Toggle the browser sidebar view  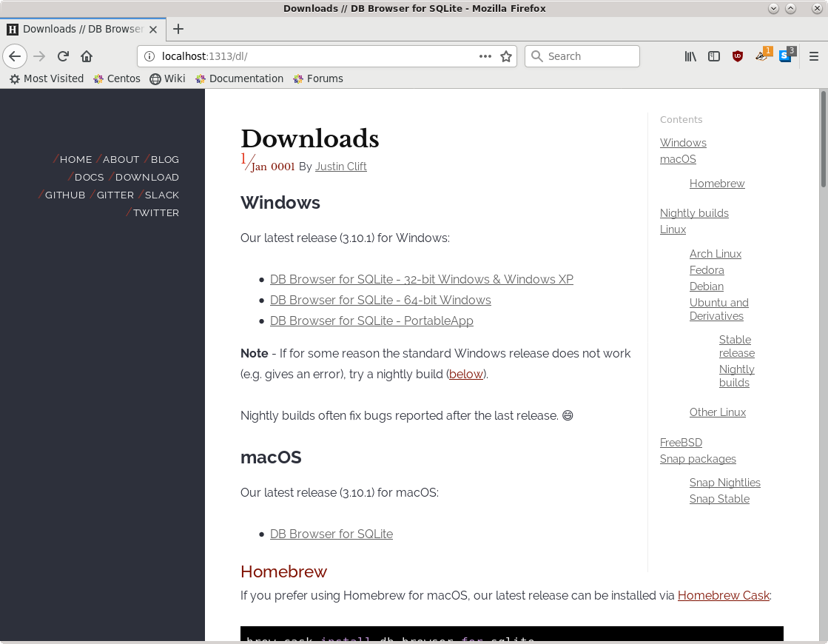click(713, 56)
